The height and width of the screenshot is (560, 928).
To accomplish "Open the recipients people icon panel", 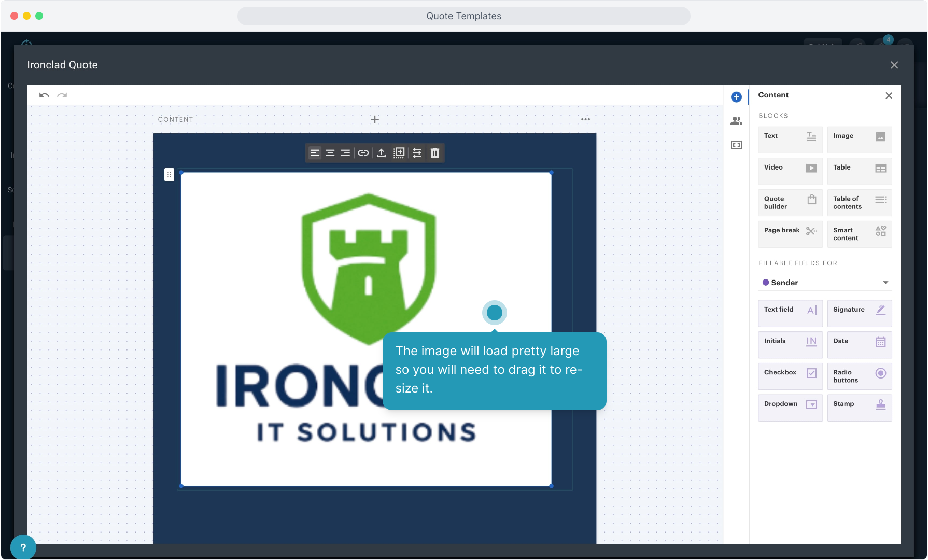I will tap(736, 121).
